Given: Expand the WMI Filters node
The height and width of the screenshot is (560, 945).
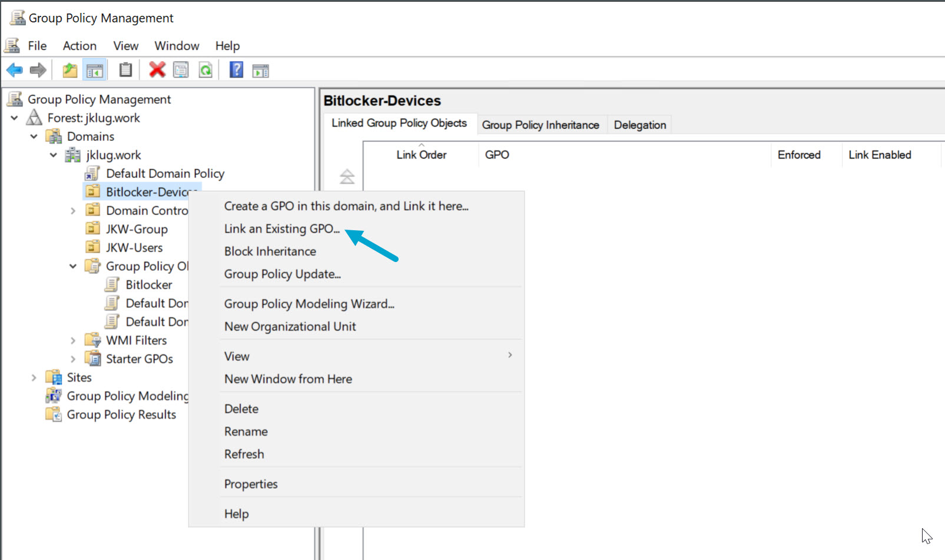Looking at the screenshot, I should [x=73, y=340].
